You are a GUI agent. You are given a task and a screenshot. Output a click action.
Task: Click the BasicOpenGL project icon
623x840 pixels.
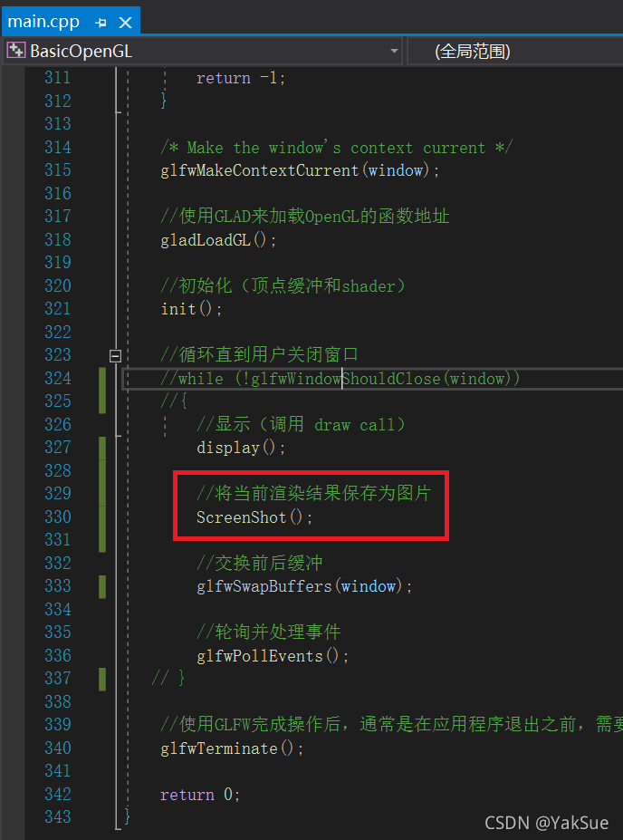15,51
